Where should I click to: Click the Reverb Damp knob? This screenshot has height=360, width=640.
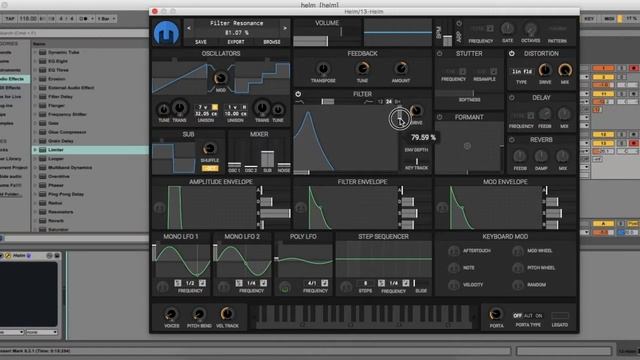click(x=541, y=156)
